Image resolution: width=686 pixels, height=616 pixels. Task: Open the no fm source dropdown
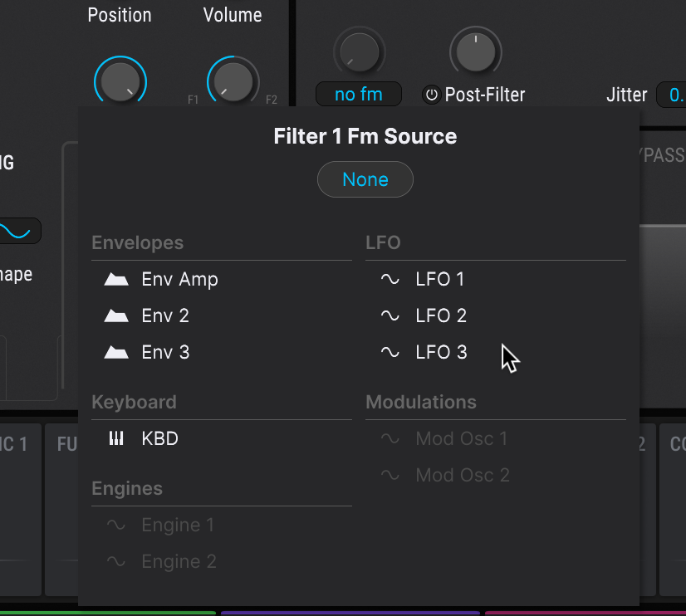point(358,95)
